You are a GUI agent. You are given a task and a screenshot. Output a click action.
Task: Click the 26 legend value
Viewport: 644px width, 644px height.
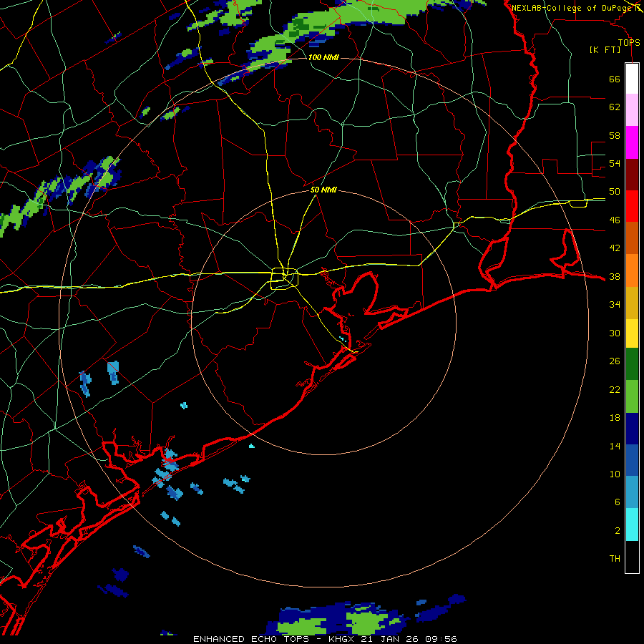(x=615, y=361)
